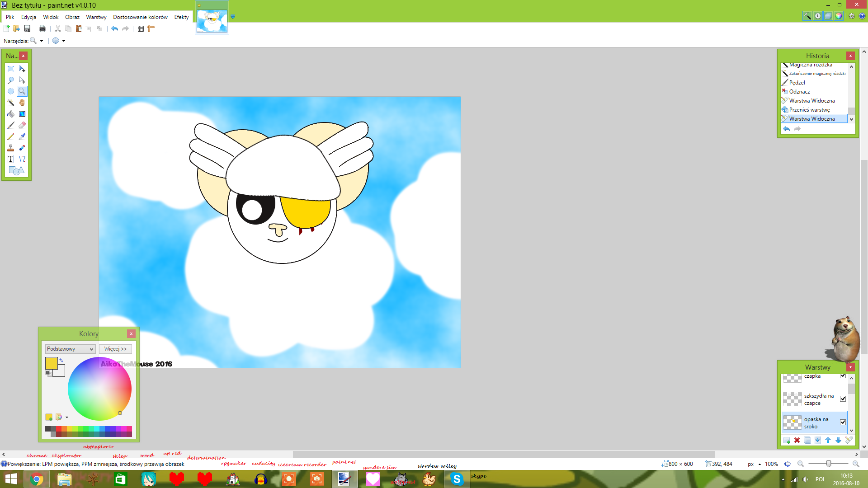
Task: Open the Dostosowanie kolorów menu
Action: click(140, 17)
